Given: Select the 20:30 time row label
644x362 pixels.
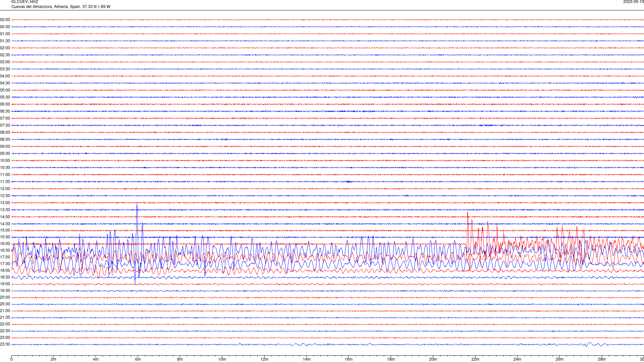Looking at the screenshot, I should pyautogui.click(x=5, y=304).
